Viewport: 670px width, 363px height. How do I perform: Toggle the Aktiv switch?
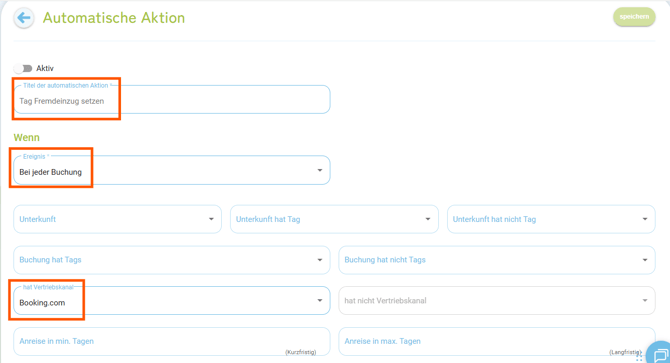(23, 68)
